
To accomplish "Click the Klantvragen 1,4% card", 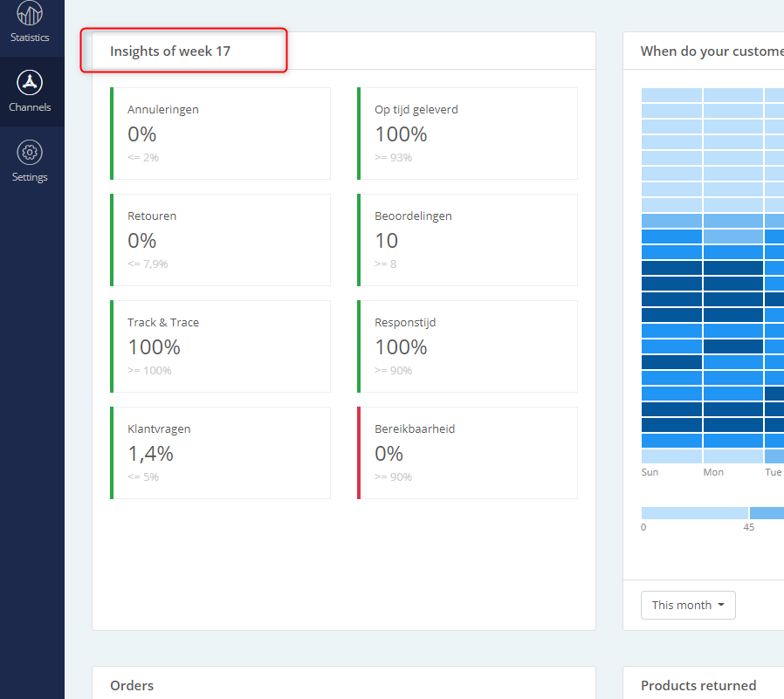I will pyautogui.click(x=220, y=453).
